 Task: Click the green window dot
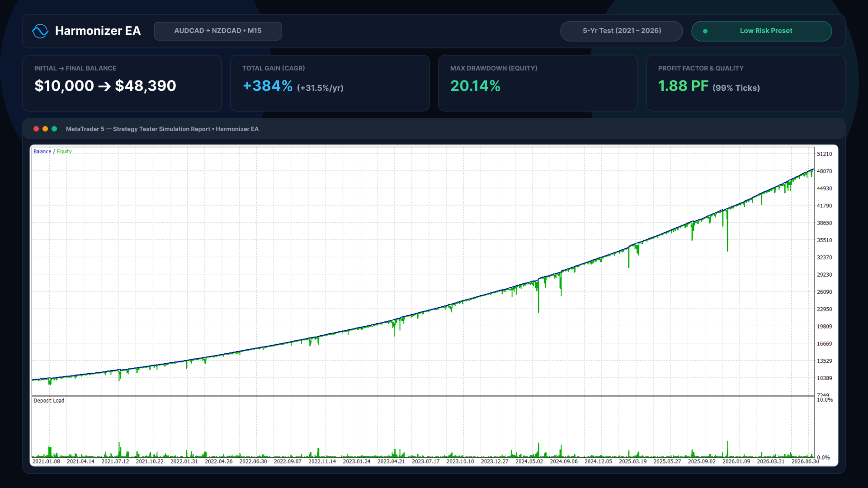click(54, 129)
